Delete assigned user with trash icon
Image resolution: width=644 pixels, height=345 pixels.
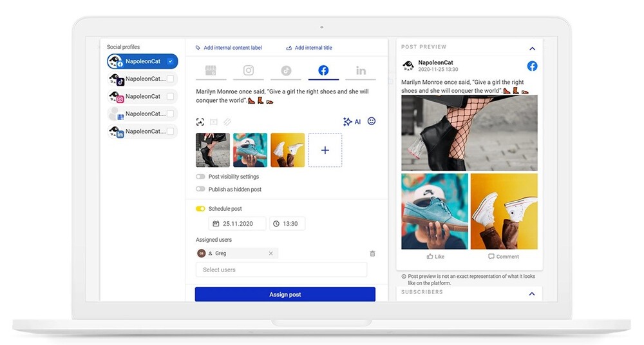(x=372, y=253)
